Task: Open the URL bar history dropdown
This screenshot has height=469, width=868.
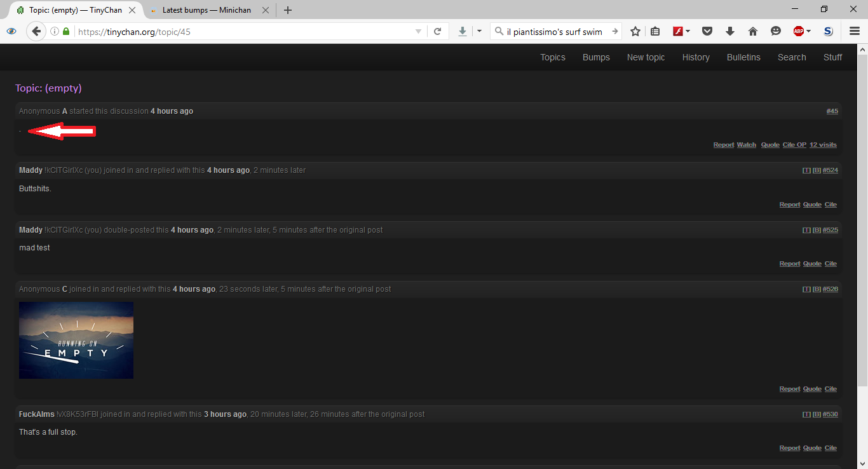Action: (x=418, y=31)
